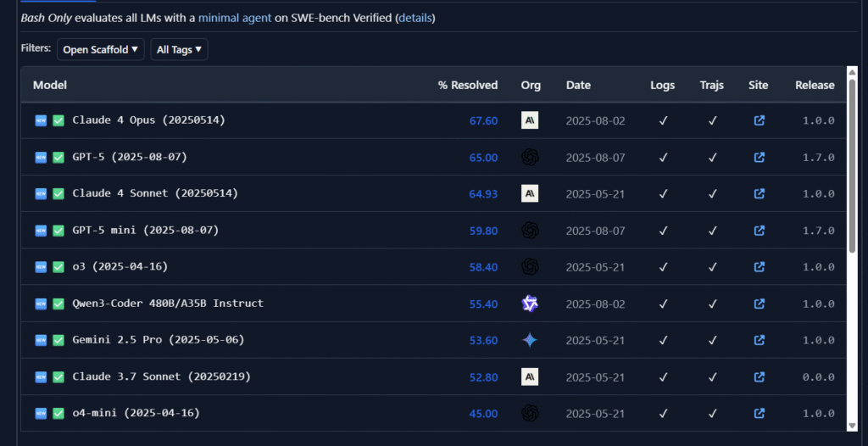Open site link for GPT-5 (2025-08-07)
Viewport: 868px width, 446px height.
pos(759,158)
